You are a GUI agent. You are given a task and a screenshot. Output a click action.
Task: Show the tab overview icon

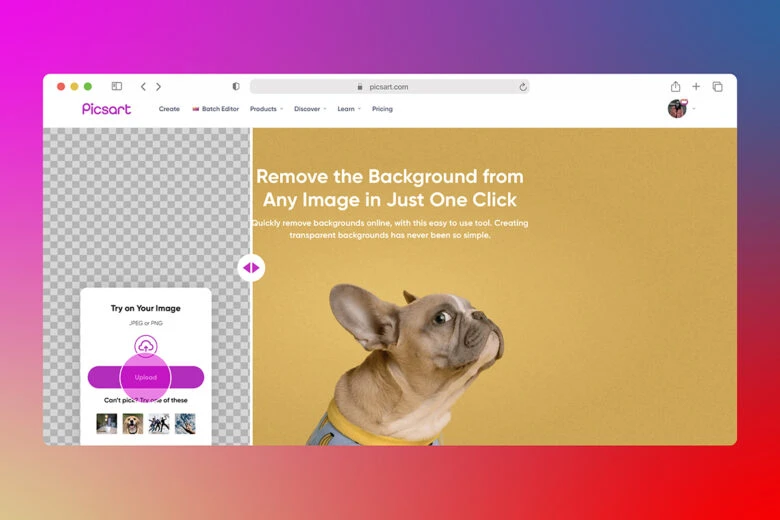click(717, 87)
